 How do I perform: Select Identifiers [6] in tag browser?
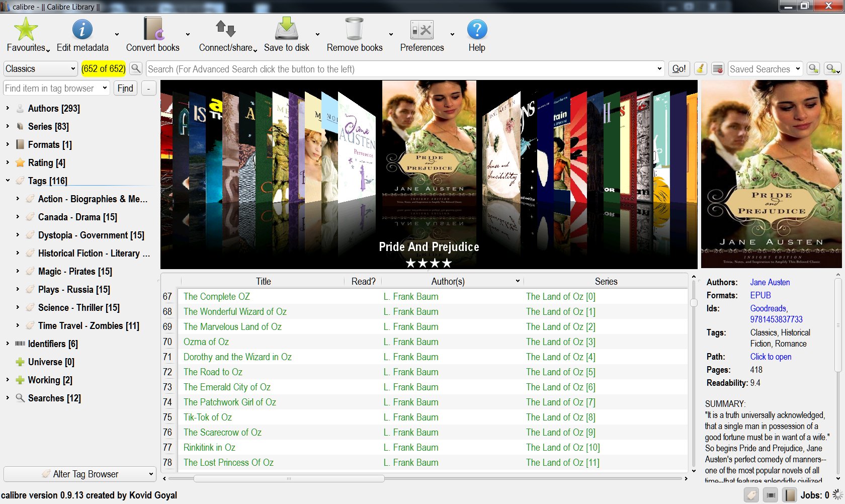[x=53, y=344]
